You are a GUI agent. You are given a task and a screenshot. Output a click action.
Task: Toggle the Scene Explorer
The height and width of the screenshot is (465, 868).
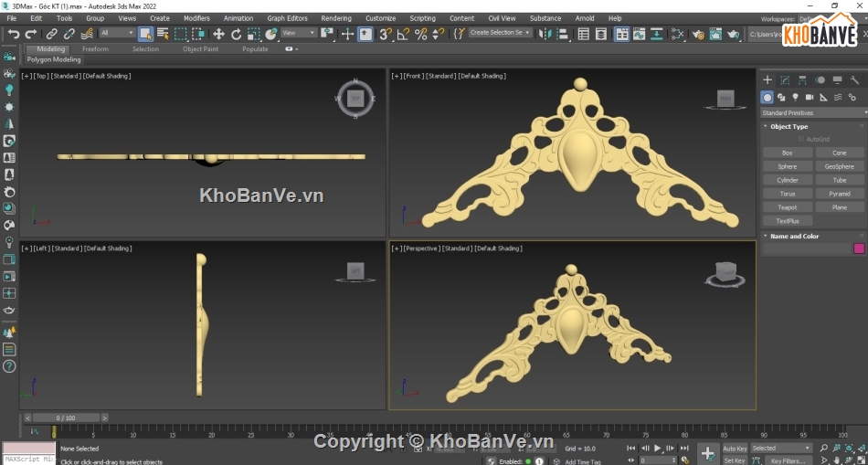click(584, 34)
